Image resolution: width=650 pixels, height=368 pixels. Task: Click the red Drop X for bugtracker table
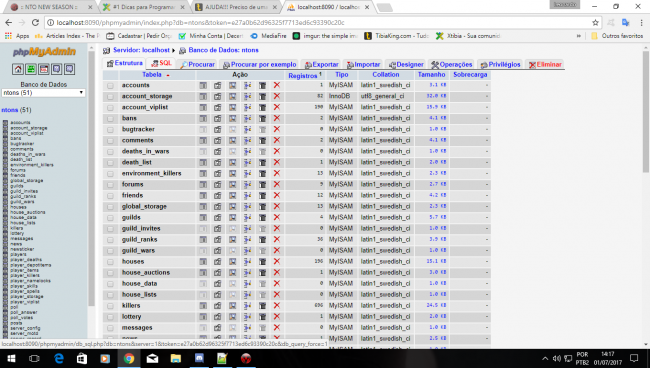277,129
